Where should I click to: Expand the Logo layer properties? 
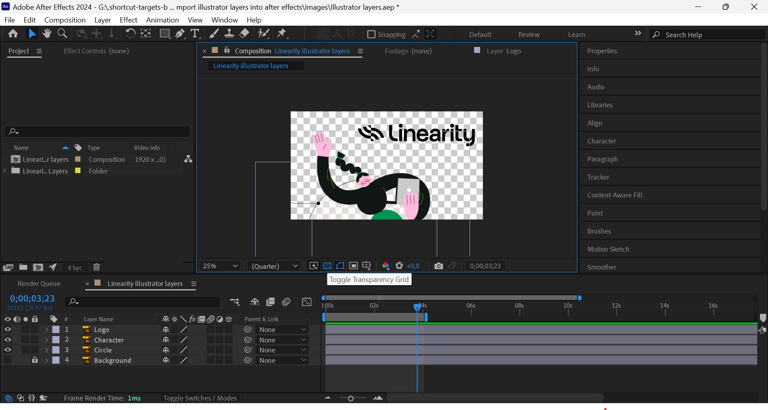coord(47,330)
